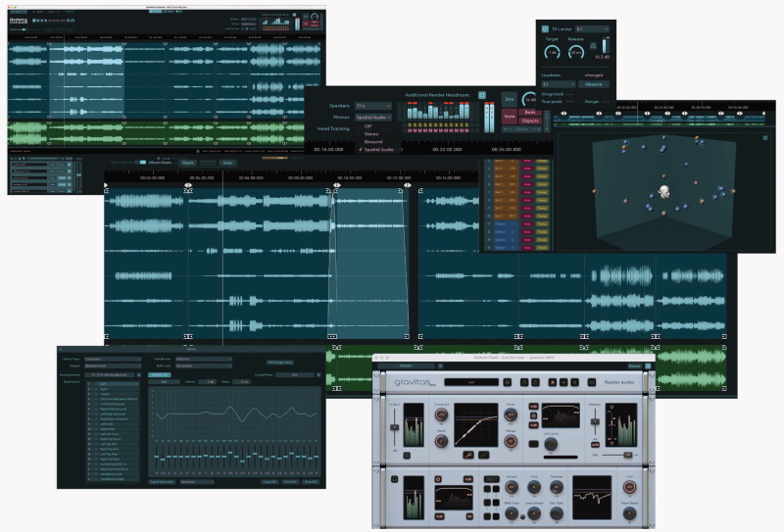Click the Objects filter button
Image resolution: width=784 pixels, height=532 pixels.
pyautogui.click(x=529, y=121)
